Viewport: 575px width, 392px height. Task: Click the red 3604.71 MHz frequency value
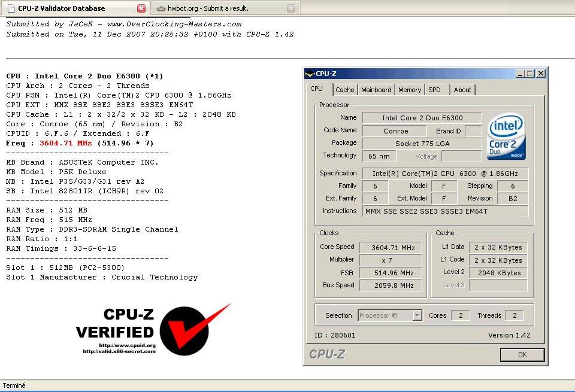[x=66, y=143]
